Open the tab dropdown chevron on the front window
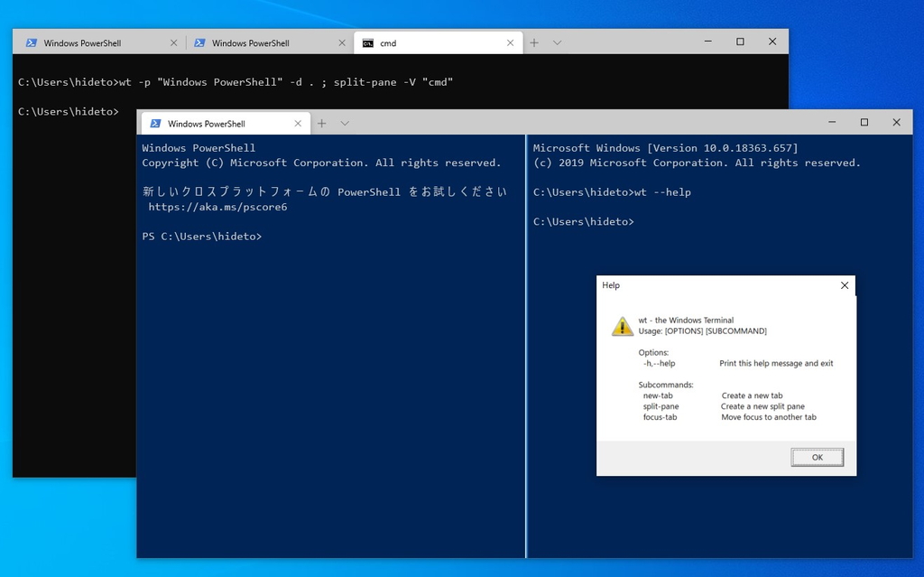This screenshot has height=577, width=924. tap(344, 123)
